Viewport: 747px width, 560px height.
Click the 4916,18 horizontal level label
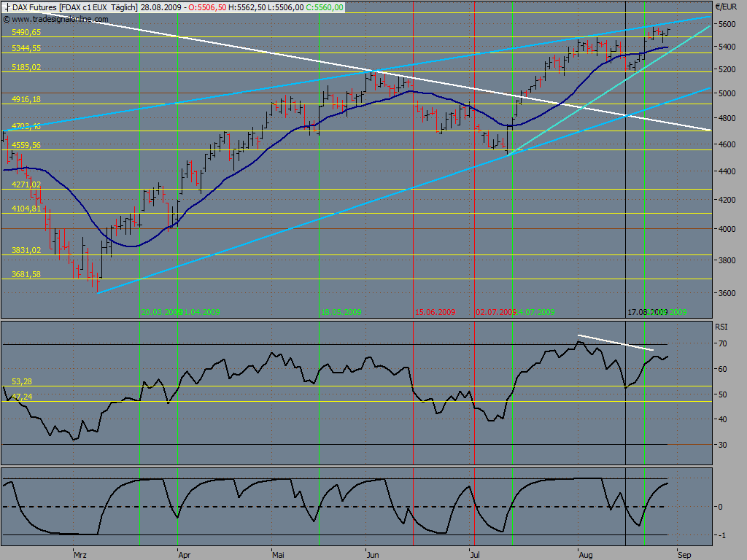tap(26, 99)
